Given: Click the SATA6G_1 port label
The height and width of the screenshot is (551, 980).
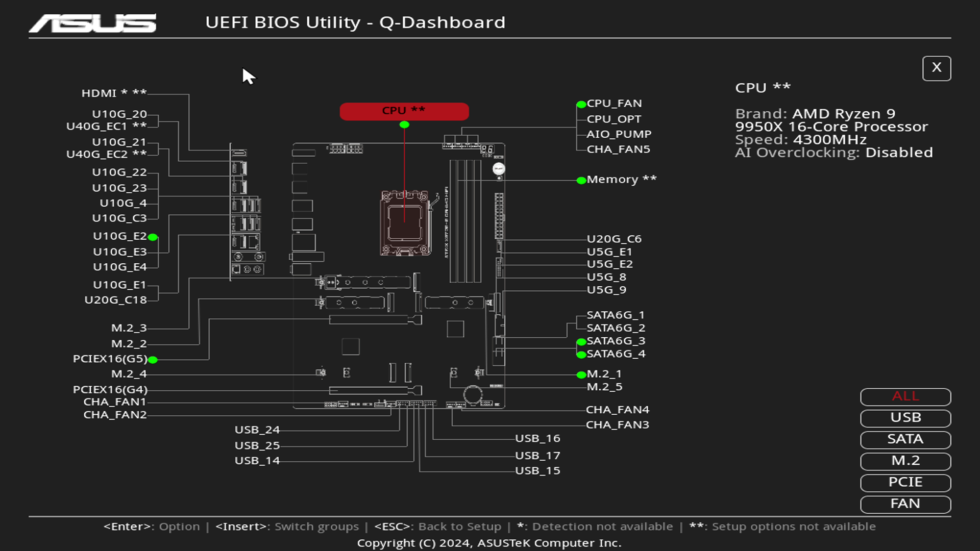Looking at the screenshot, I should 616,315.
